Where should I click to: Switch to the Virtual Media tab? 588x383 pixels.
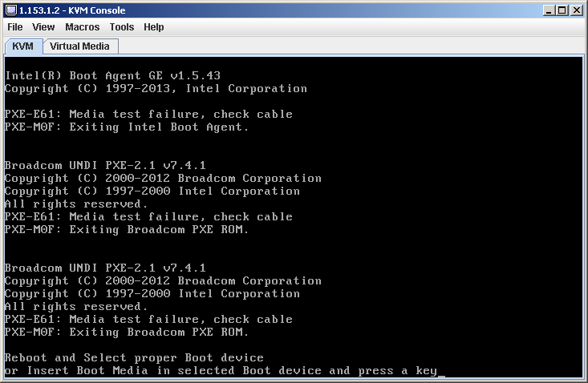point(80,46)
